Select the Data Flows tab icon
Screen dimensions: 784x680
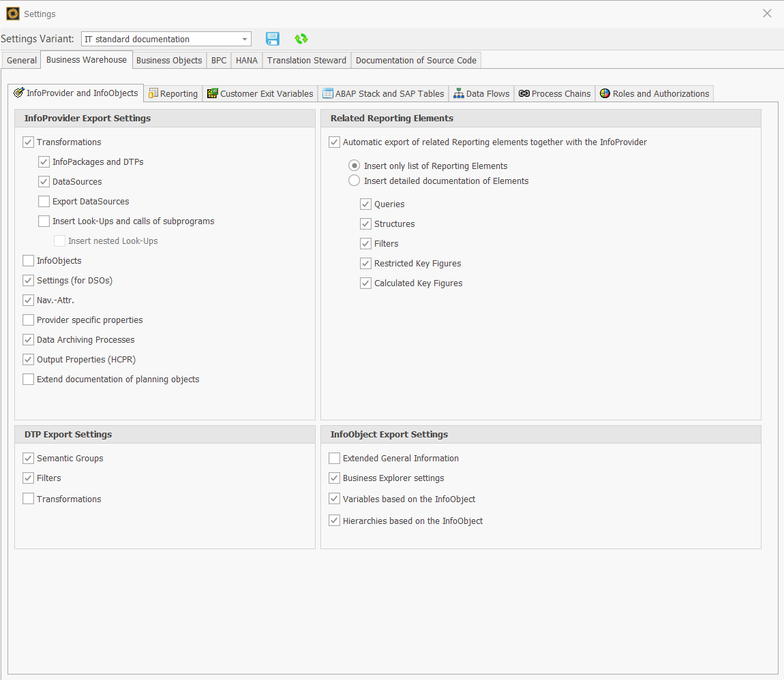coord(459,93)
